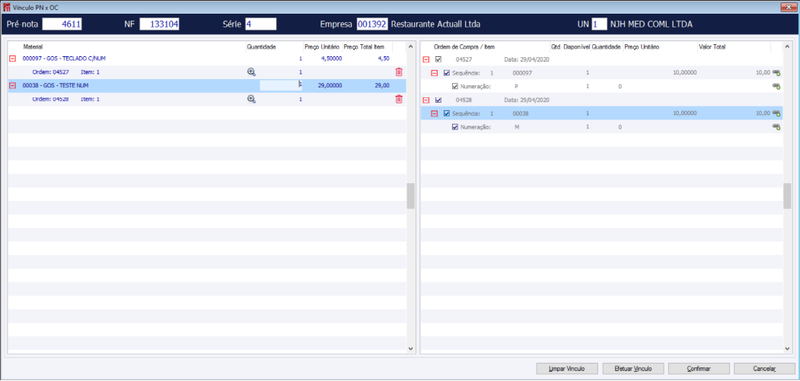Click the Pré-nota field 4611
This screenshot has width=800, height=381.
pos(62,24)
